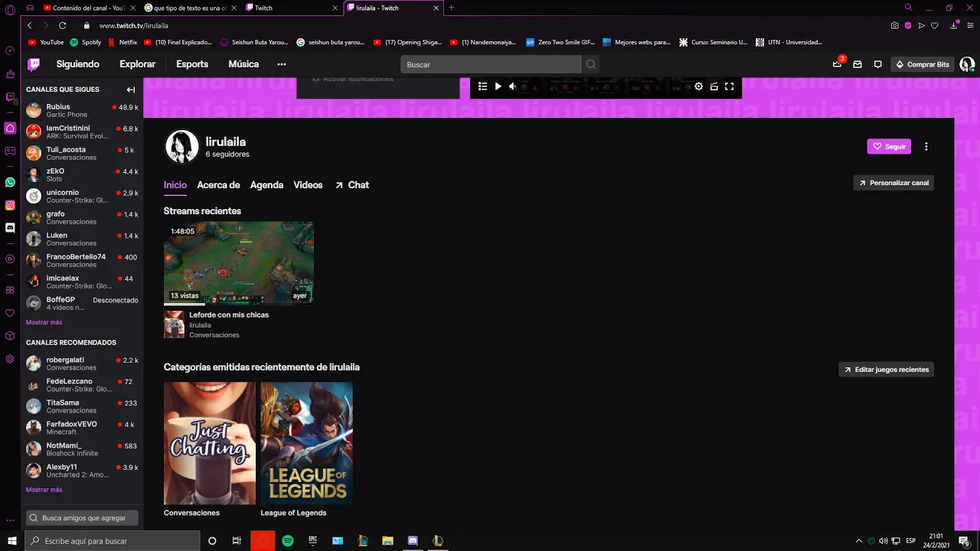980x551 pixels.
Task: Open the Siguiendo nav item
Action: pyautogui.click(x=78, y=64)
